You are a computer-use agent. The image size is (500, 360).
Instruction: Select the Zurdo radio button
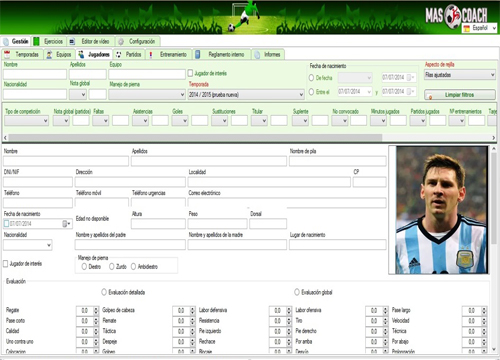coord(112,266)
